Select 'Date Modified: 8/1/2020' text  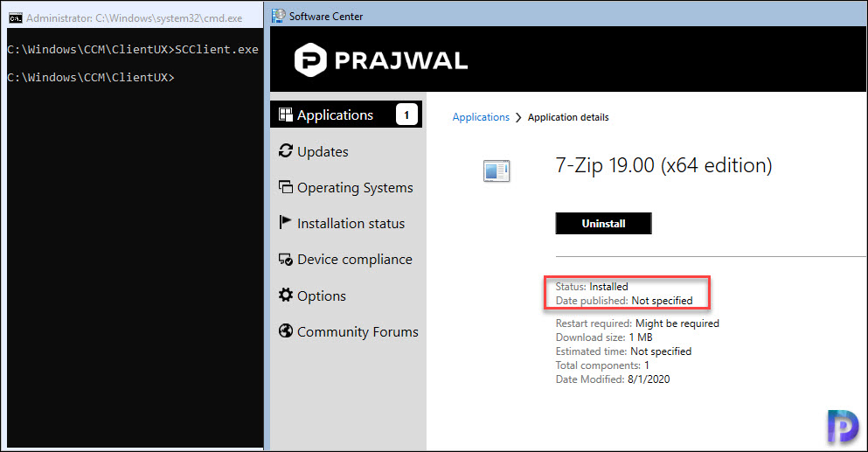pos(612,379)
